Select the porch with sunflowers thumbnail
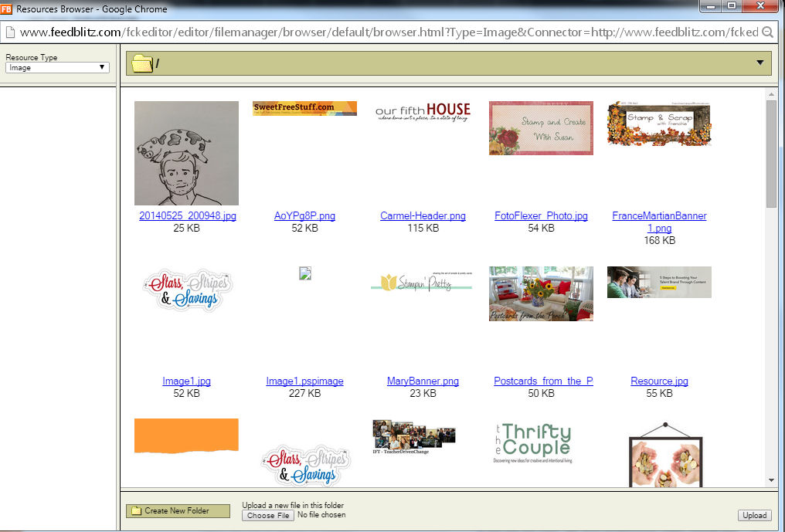Screen dimensions: 785x532 [x=541, y=293]
